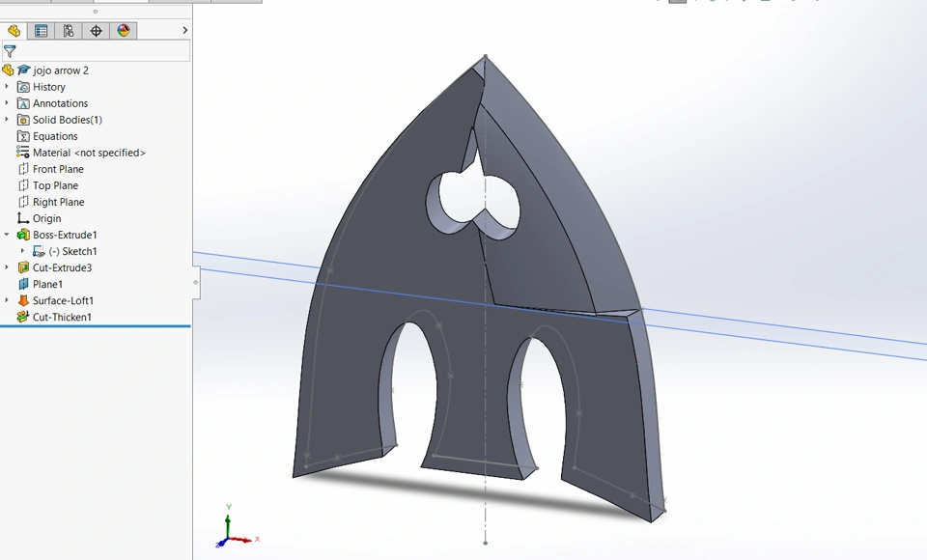
Task: Expand the manager tabs chevron arrow
Action: [185, 30]
